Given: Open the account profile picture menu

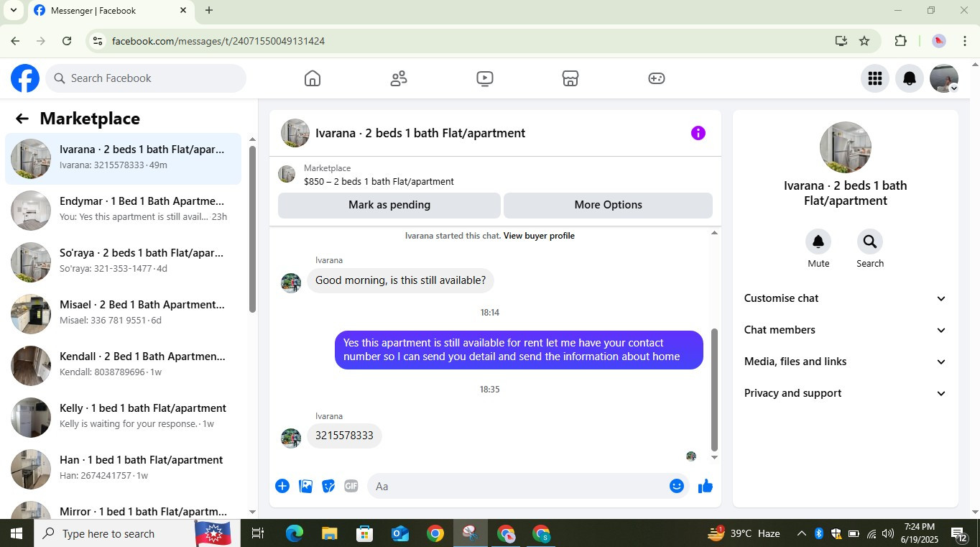Looking at the screenshot, I should (x=944, y=78).
